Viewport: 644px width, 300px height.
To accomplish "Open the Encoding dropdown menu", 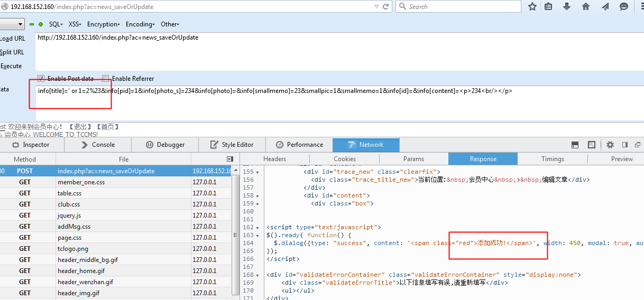I will [140, 24].
